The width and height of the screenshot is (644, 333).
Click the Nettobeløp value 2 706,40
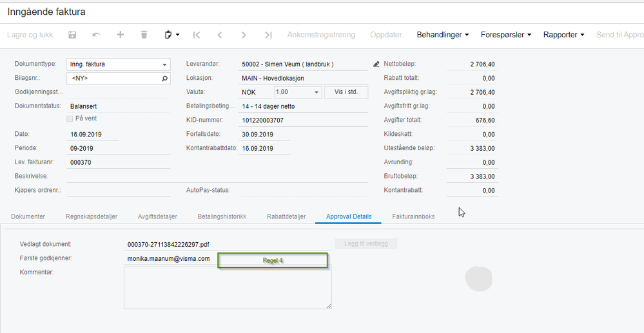[x=472, y=64]
